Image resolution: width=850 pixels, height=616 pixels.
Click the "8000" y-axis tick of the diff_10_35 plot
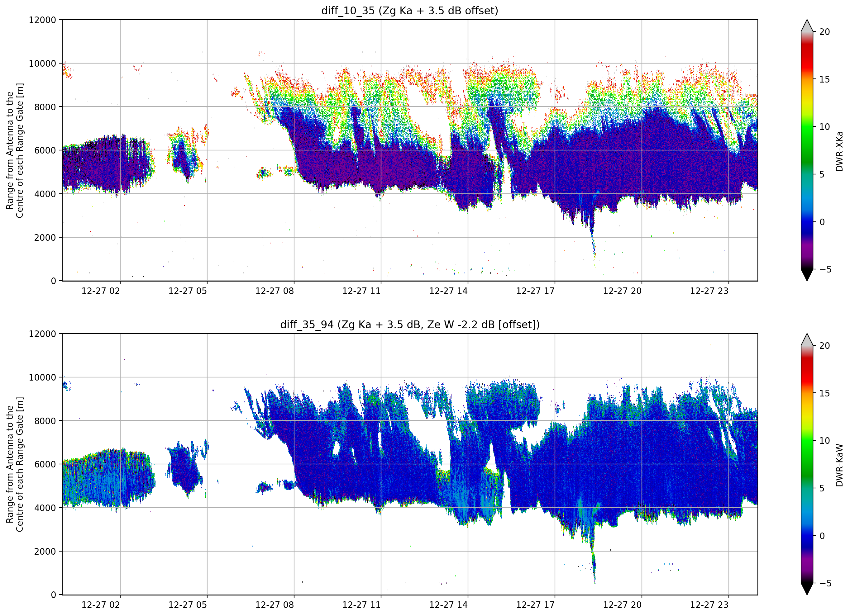click(x=45, y=107)
